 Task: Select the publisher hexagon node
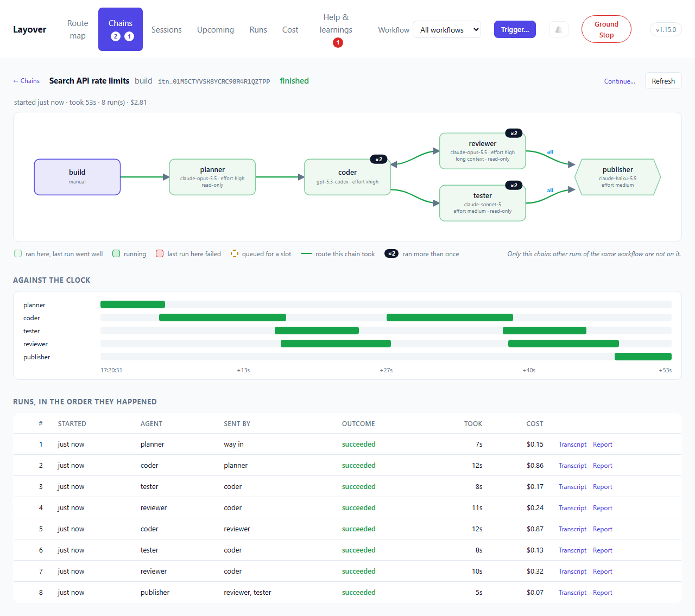click(x=618, y=177)
